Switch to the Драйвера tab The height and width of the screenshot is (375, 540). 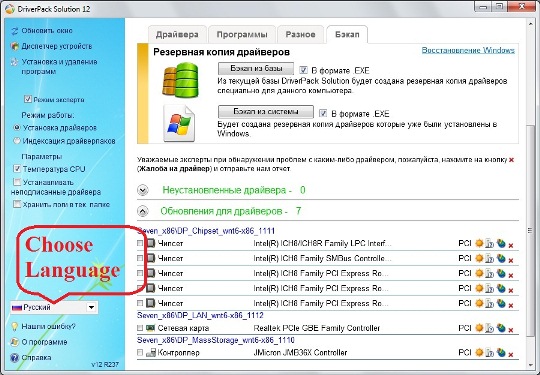[x=177, y=34]
